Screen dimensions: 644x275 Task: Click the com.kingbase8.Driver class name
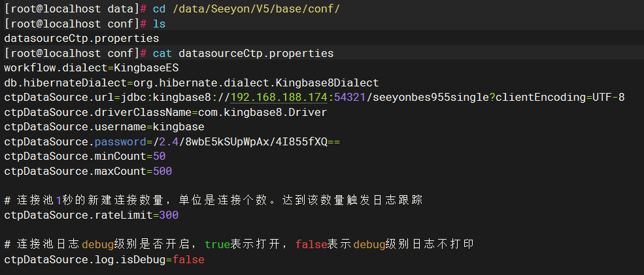262,112
